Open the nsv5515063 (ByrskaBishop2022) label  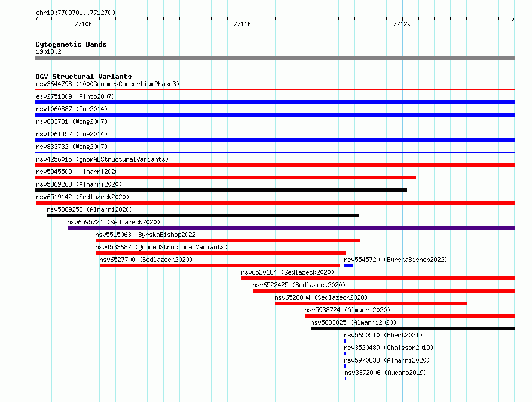tap(147, 234)
